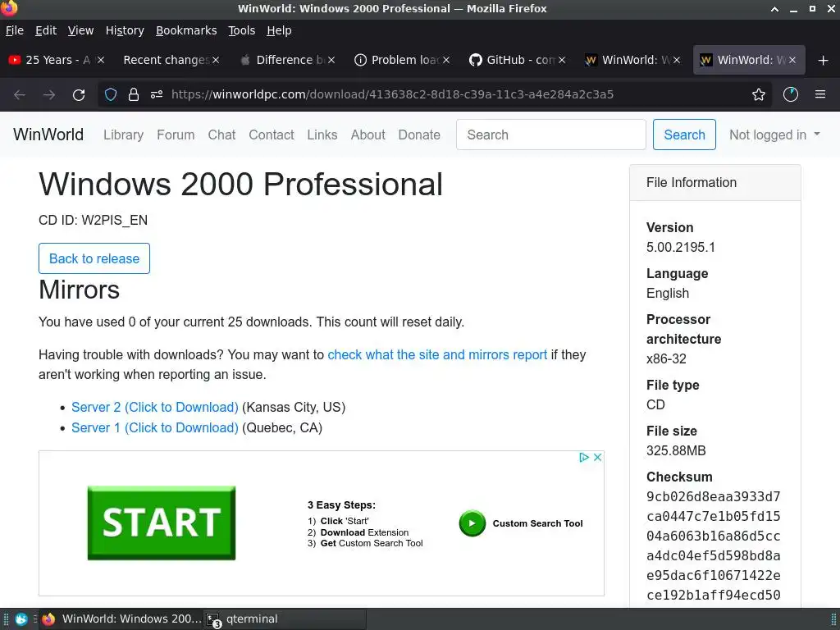840x630 pixels.
Task: Select file size value 325.88MB
Action: coord(676,451)
